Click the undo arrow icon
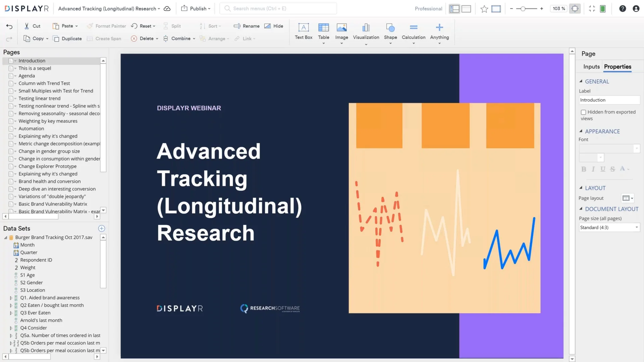The height and width of the screenshot is (362, 644). point(9,26)
